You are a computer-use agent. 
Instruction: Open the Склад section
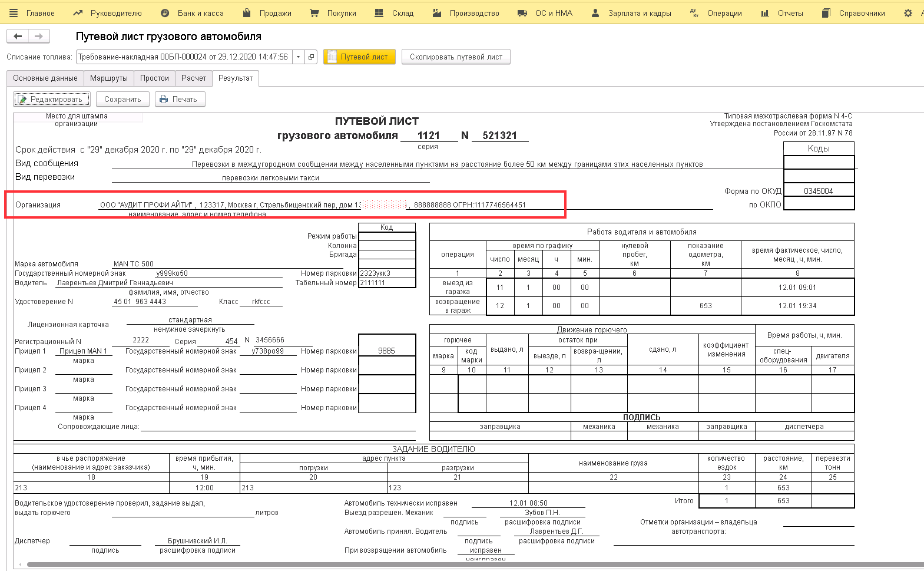394,13
